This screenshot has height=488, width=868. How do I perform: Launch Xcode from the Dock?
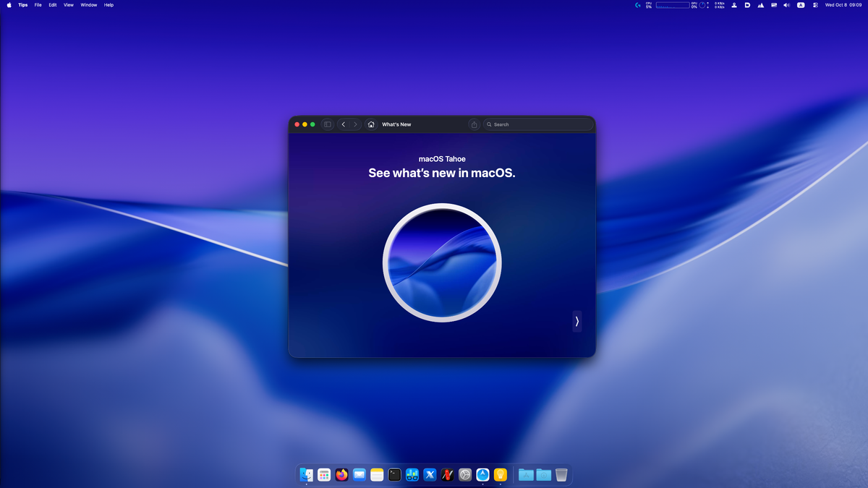(x=430, y=474)
